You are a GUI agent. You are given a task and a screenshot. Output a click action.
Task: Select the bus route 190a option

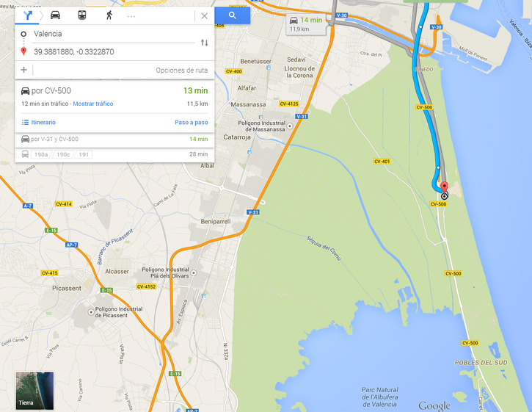(x=40, y=154)
